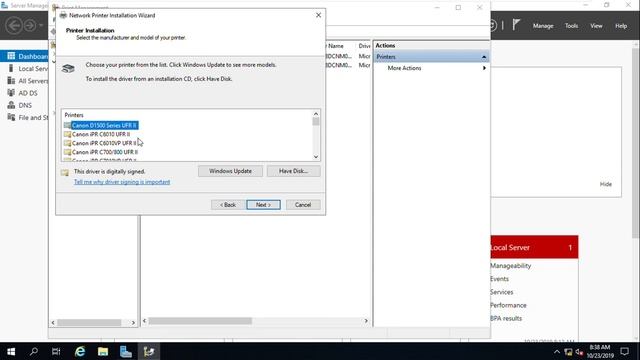
Task: Go Back in the printer wizard
Action: [x=228, y=205]
